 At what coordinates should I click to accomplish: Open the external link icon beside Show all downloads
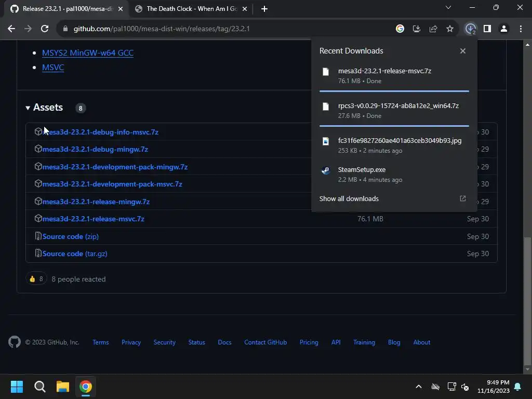463,198
